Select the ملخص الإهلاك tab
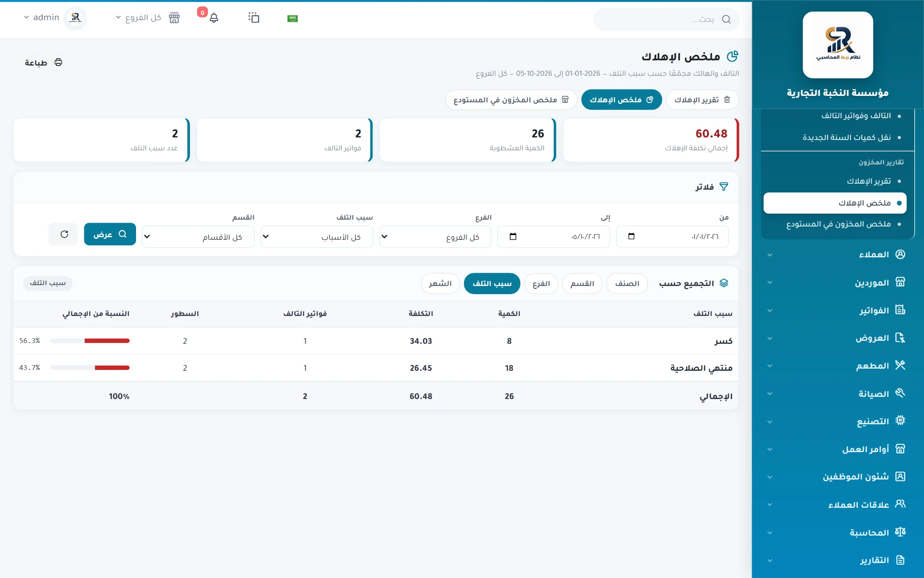 pyautogui.click(x=621, y=100)
